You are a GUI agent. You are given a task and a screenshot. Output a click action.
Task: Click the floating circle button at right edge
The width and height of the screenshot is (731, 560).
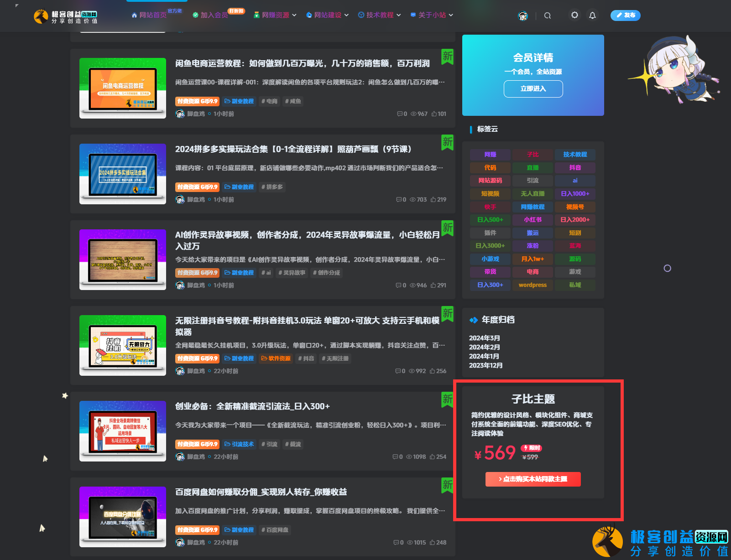[667, 269]
